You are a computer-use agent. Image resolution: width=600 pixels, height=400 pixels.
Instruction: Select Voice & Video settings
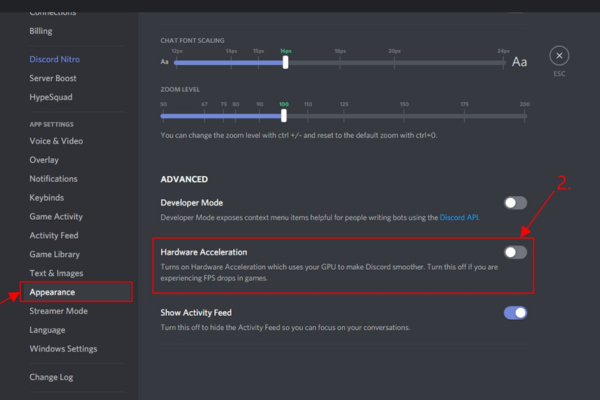[56, 141]
